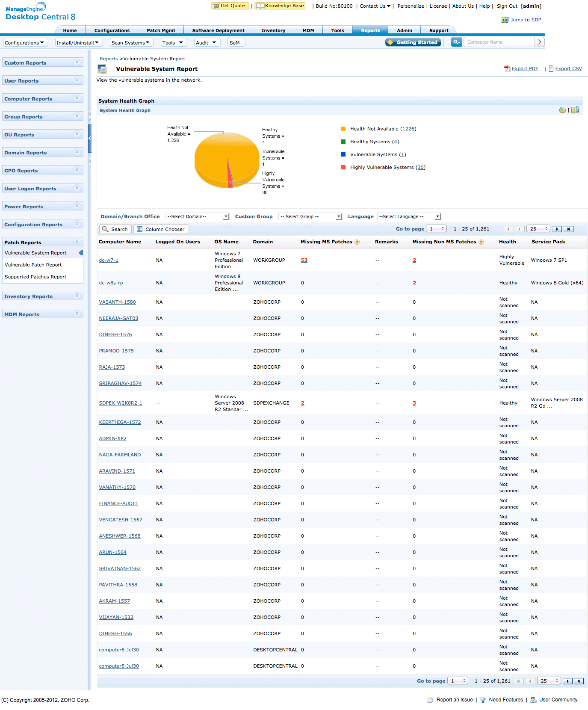Collapse the Patch Reports section
The width and height of the screenshot is (588, 710).
point(77,242)
